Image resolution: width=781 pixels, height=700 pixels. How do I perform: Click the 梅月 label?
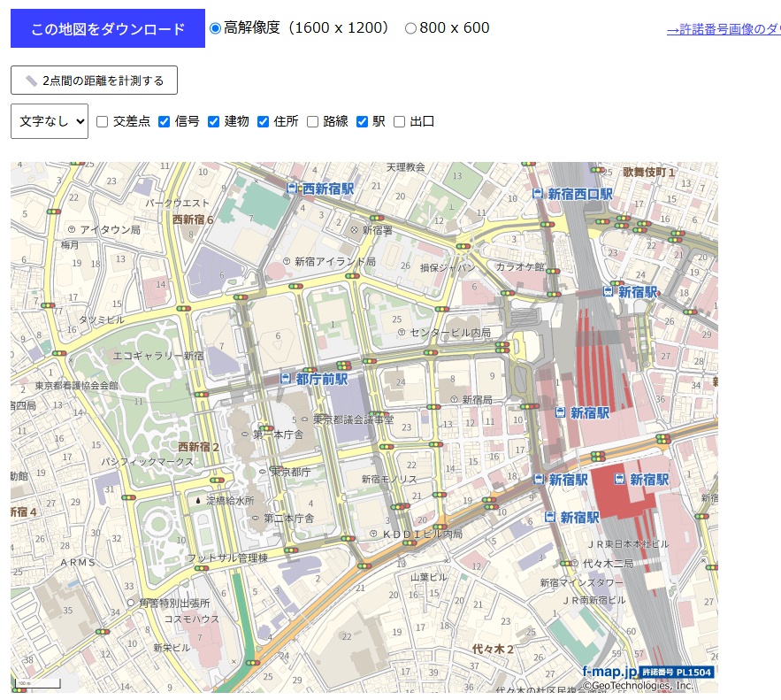coord(70,244)
